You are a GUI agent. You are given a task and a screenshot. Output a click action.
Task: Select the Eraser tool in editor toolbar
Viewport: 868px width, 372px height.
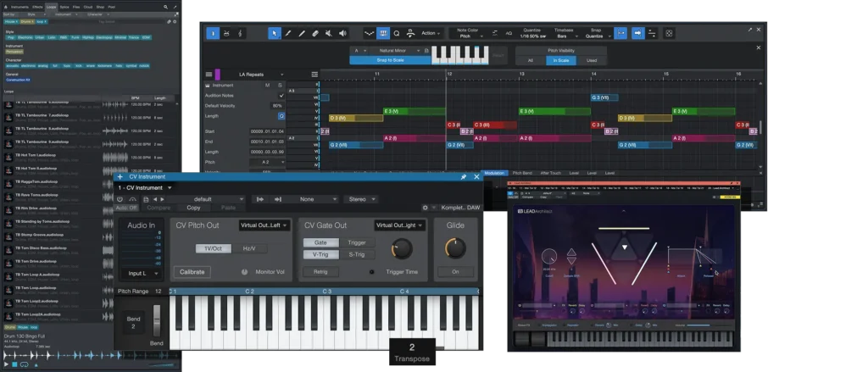tap(315, 33)
